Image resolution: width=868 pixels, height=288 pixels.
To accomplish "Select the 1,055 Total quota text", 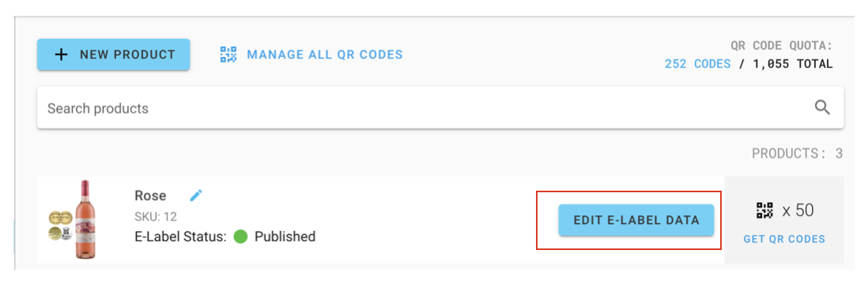I will (793, 63).
